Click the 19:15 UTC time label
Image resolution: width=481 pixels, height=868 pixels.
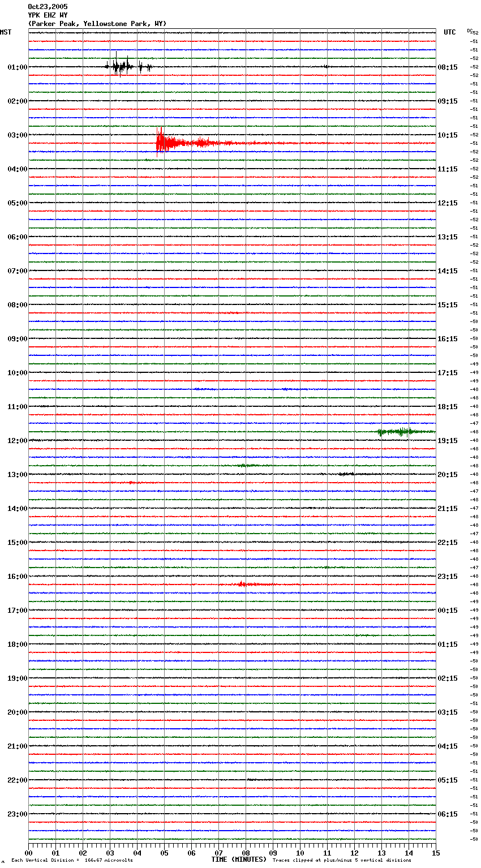448,441
